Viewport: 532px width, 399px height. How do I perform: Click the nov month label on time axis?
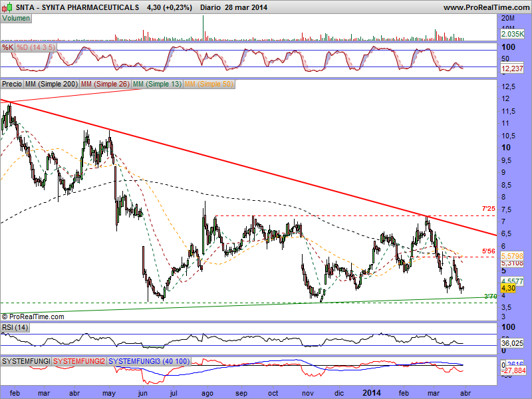click(x=308, y=394)
